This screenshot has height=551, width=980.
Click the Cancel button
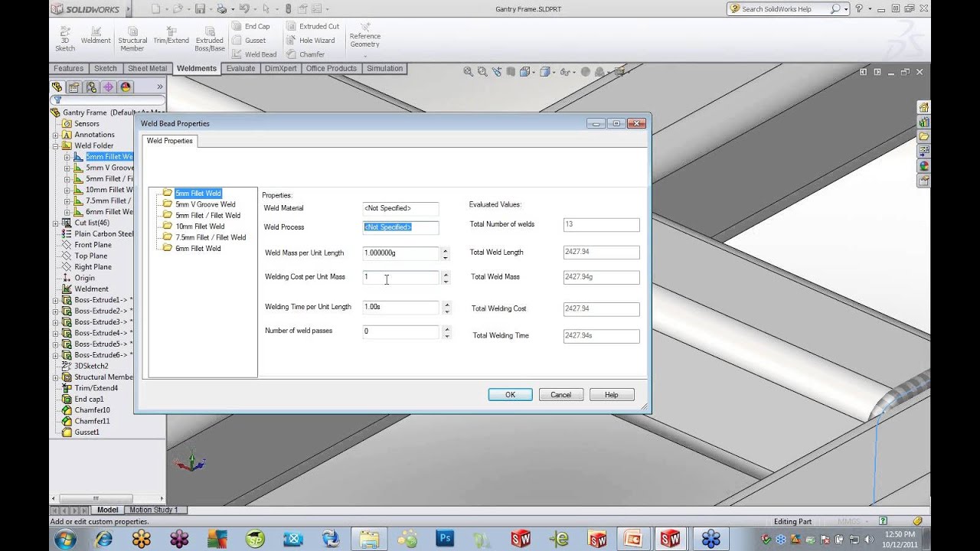pos(560,395)
